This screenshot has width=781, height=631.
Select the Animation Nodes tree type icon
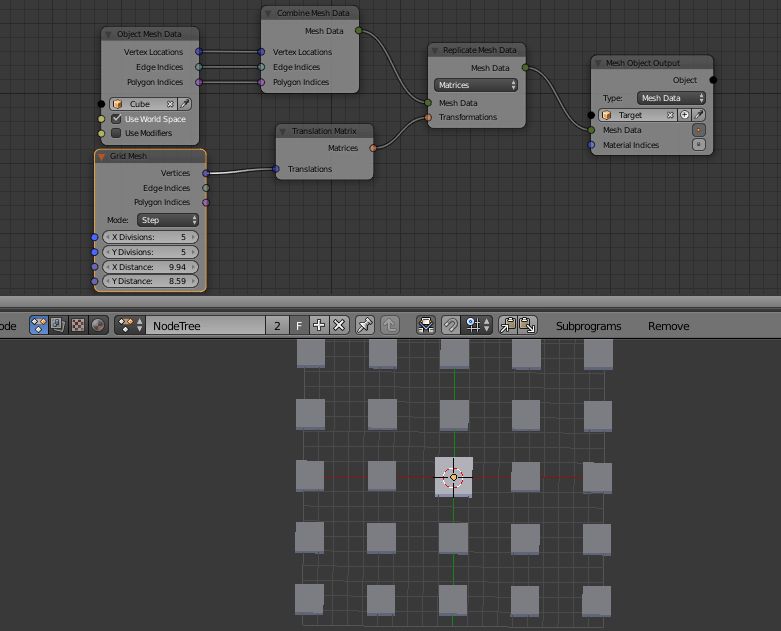tap(38, 325)
